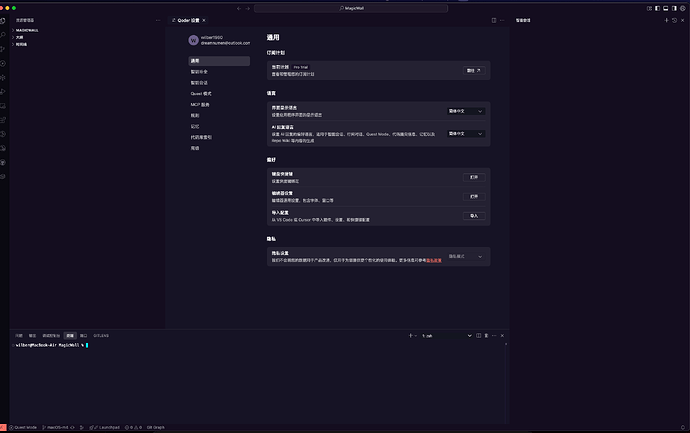Toggle the bottom panel layout icon
The width and height of the screenshot is (690, 433).
(x=666, y=8)
